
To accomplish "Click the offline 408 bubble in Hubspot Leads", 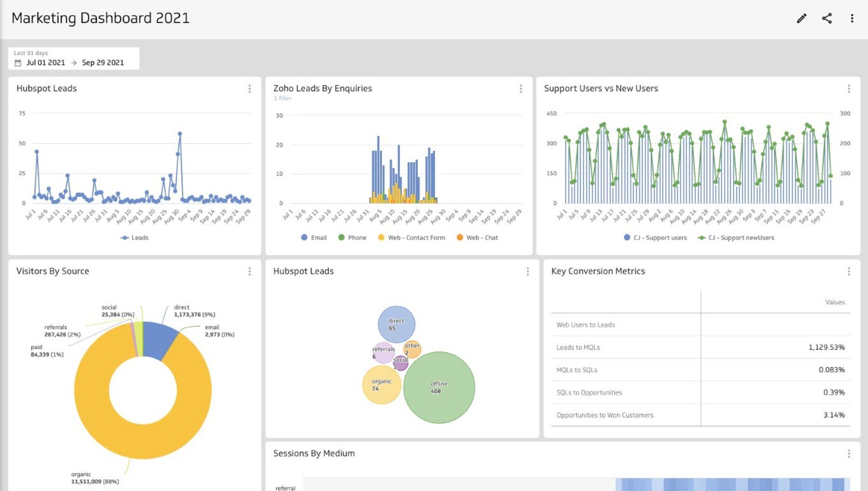I will point(438,387).
